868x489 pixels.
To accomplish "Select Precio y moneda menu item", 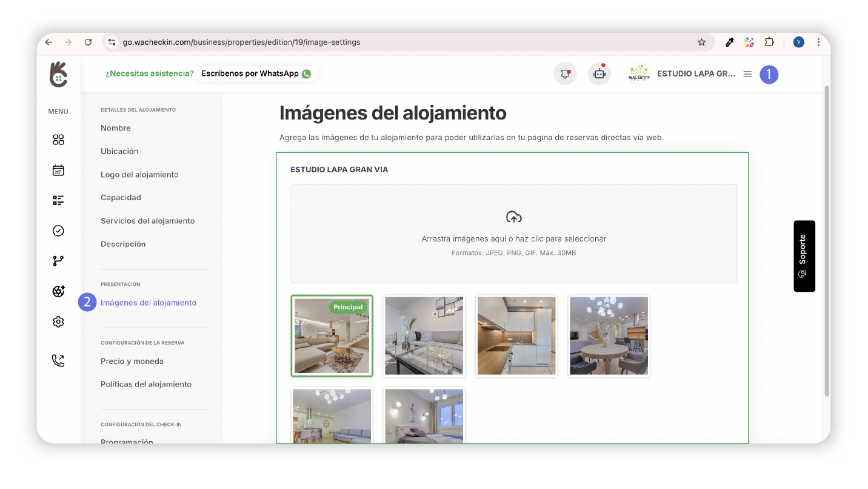I will click(132, 361).
